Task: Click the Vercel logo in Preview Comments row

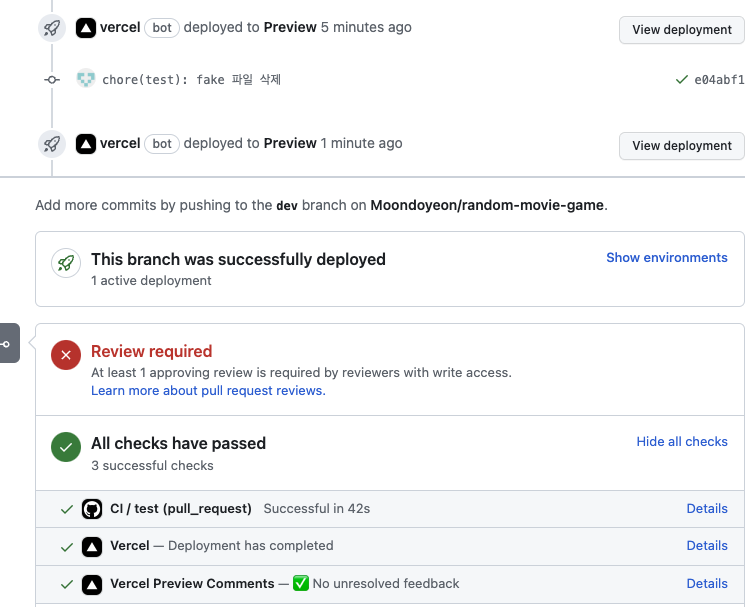Action: point(92,584)
